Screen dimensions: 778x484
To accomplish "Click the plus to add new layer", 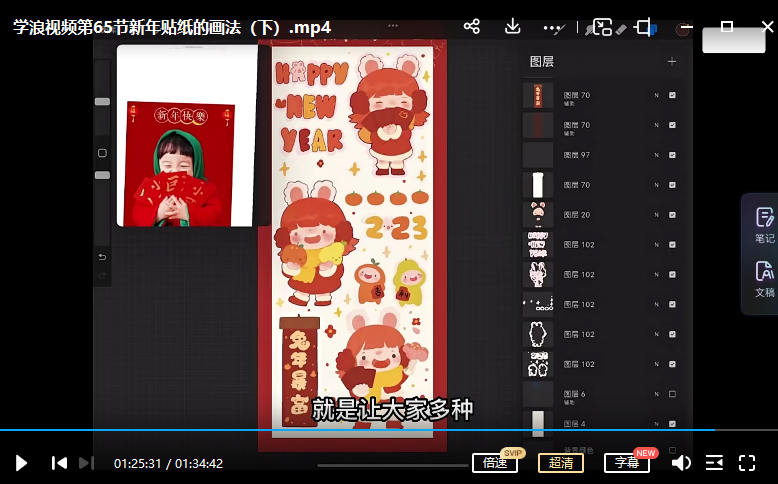I will pos(672,62).
